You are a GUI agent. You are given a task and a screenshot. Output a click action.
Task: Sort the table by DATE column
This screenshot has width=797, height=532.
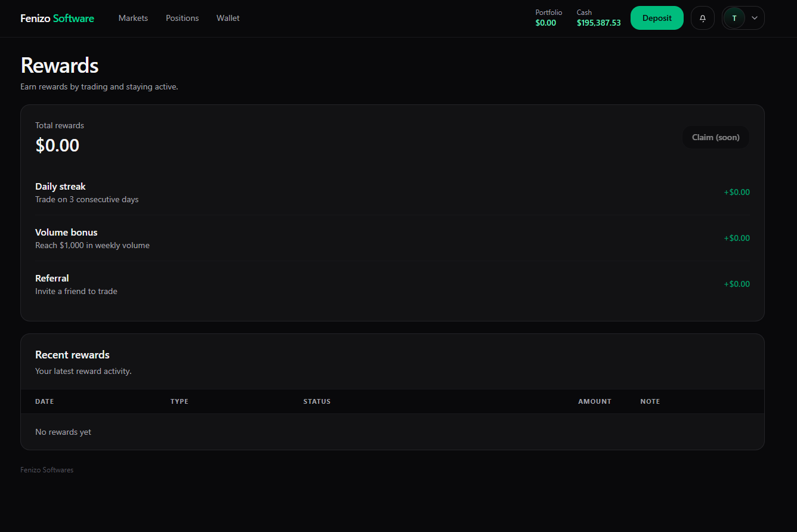[44, 401]
